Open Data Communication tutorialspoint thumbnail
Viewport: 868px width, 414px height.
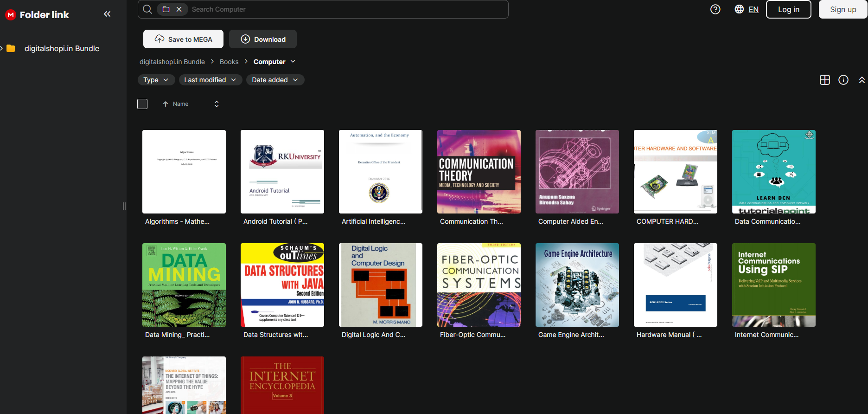coord(774,172)
